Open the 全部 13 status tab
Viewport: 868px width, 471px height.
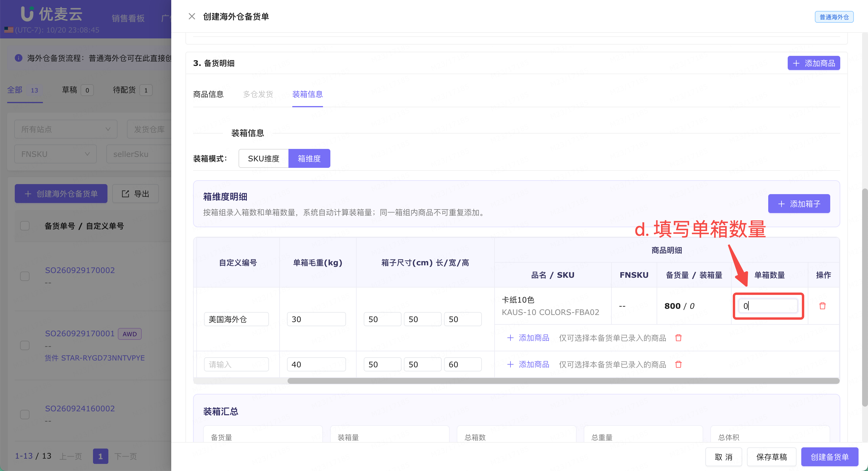(x=25, y=90)
